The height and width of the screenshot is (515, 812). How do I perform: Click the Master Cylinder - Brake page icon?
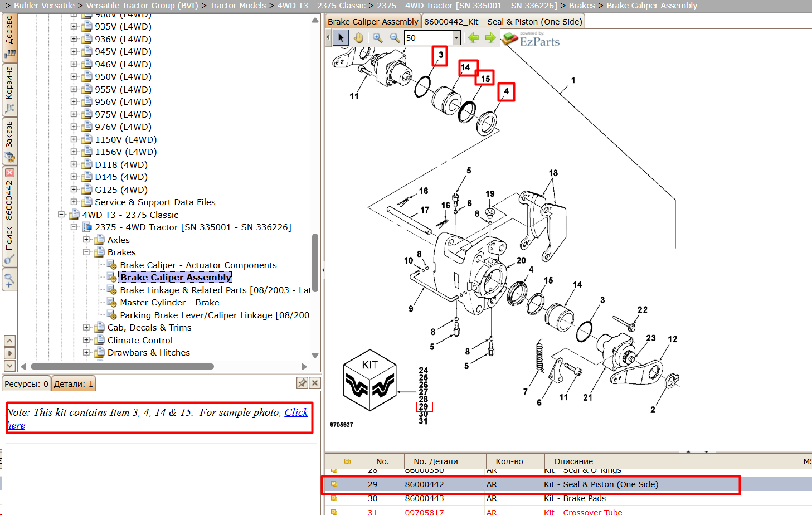tap(111, 302)
